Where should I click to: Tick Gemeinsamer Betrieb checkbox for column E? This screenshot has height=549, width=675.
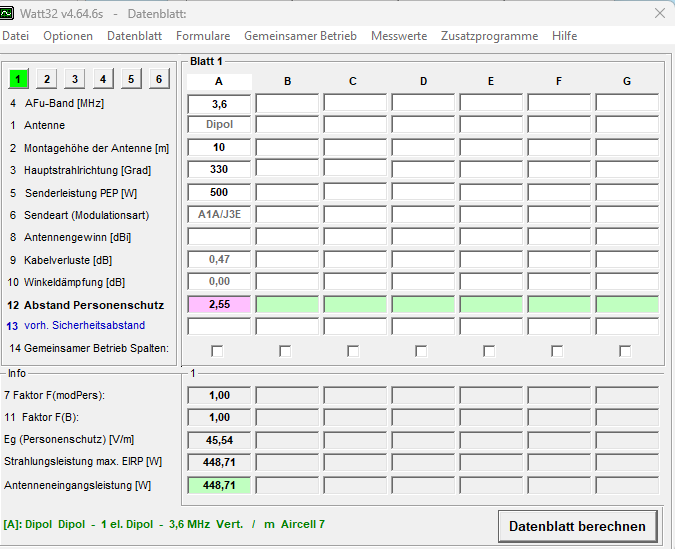[x=489, y=351]
